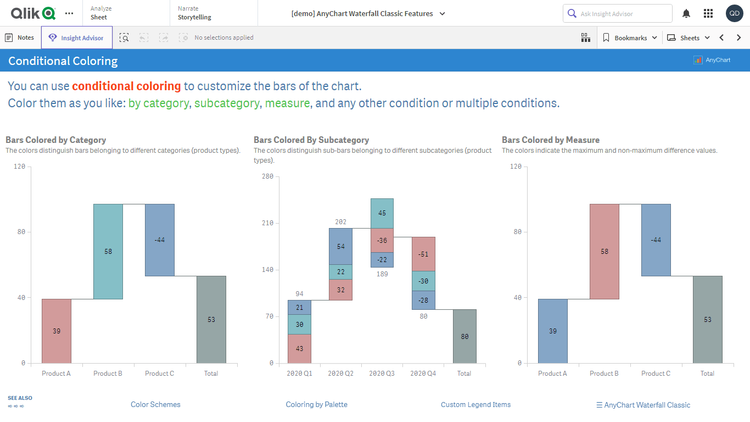Open the Sheets dropdown
The height and width of the screenshot is (422, 750).
tap(688, 37)
